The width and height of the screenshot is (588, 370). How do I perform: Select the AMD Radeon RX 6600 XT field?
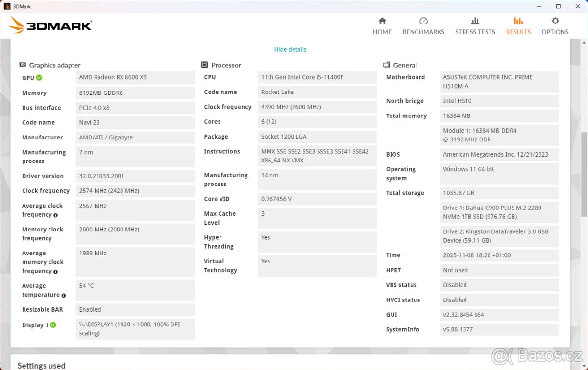pyautogui.click(x=135, y=78)
